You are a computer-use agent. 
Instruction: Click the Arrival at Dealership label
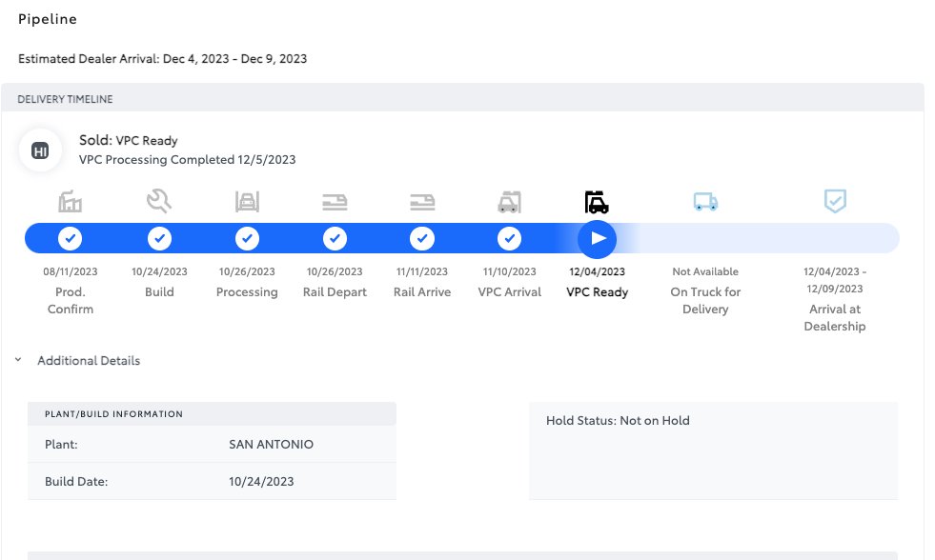tap(835, 317)
